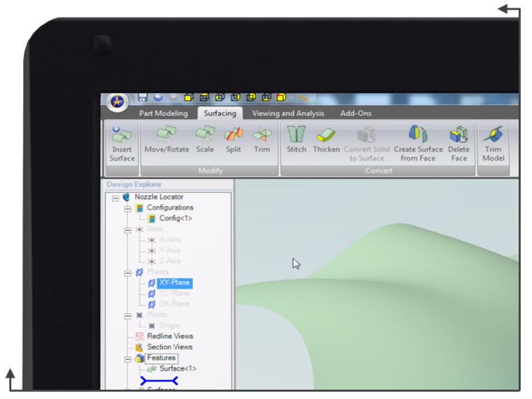Collapse the Nozzle Locator root node
The height and width of the screenshot is (399, 532).
point(115,198)
